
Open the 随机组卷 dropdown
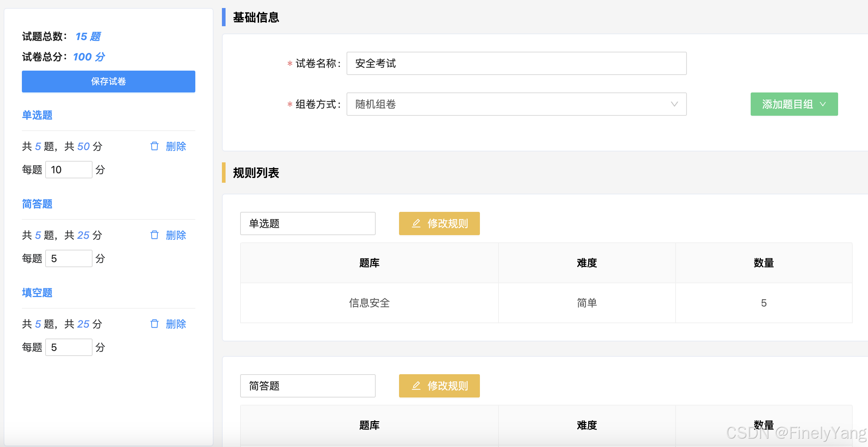tap(516, 104)
